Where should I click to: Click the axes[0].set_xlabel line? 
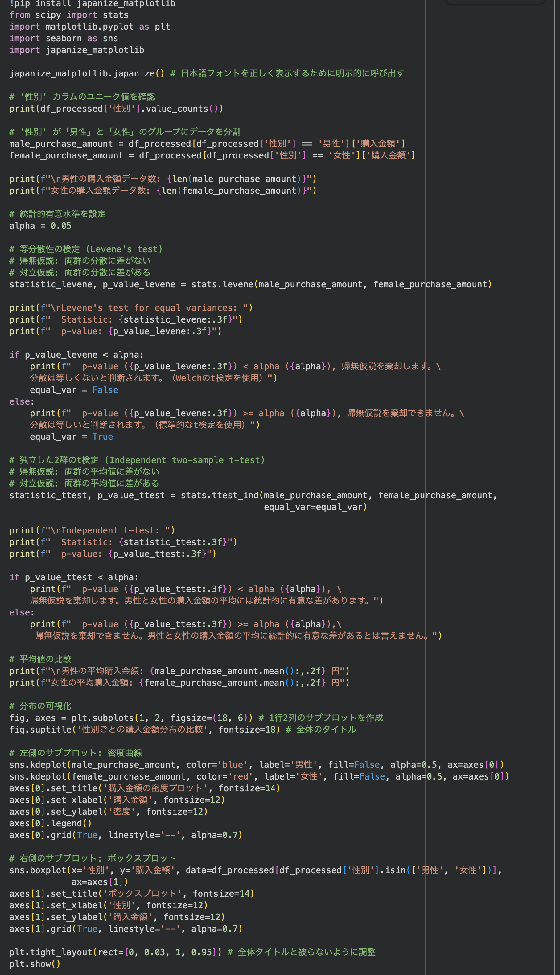(117, 800)
